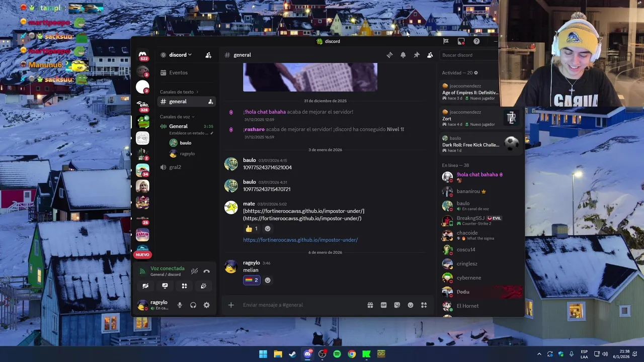Image resolution: width=644 pixels, height=362 pixels.
Task: Open GIF picker in message bar
Action: [383, 305]
